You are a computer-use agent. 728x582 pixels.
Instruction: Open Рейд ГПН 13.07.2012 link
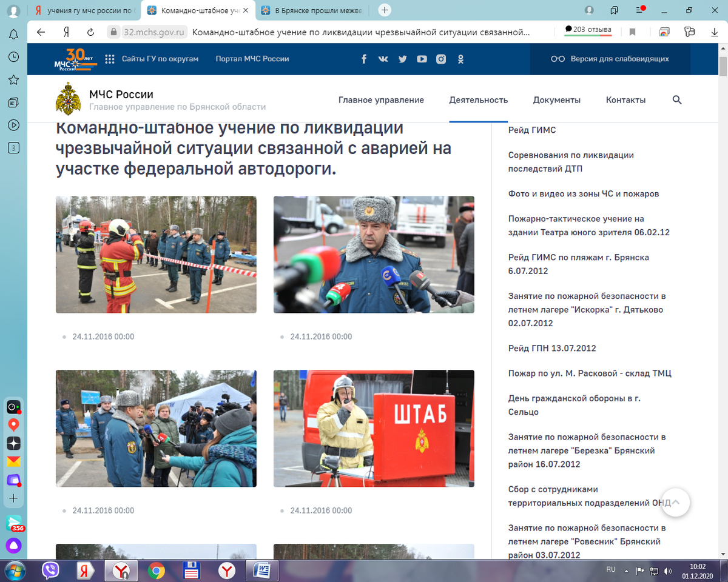point(552,349)
